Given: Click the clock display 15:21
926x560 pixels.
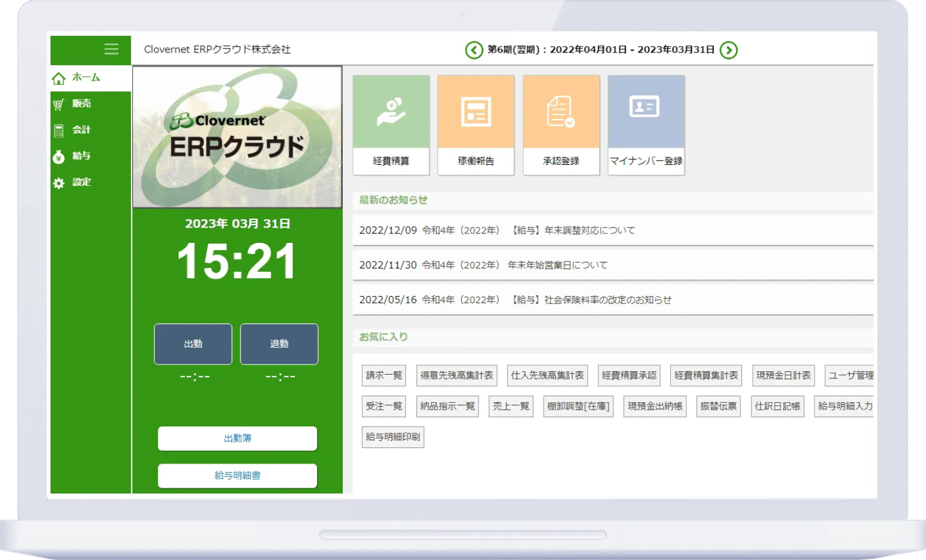Looking at the screenshot, I should tap(237, 261).
